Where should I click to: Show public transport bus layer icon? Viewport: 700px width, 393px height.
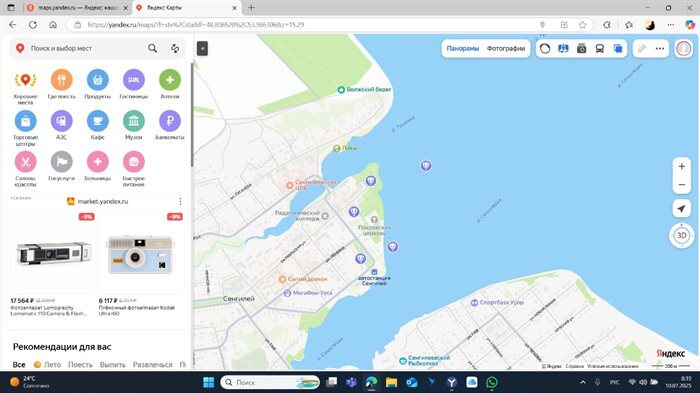600,49
